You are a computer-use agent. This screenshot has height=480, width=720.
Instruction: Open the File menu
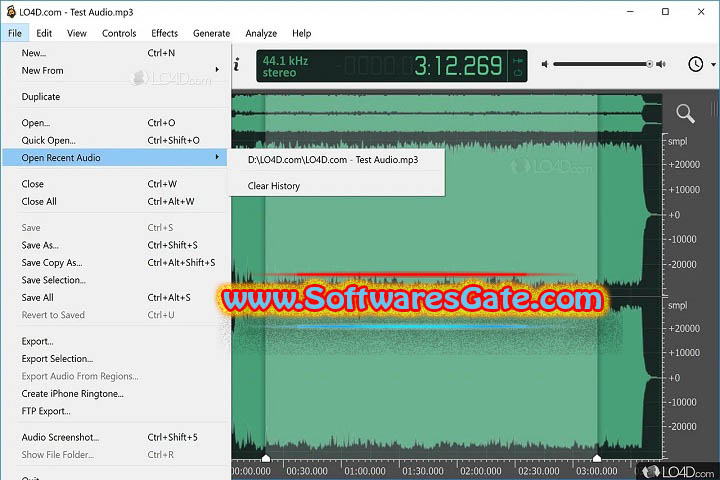tap(15, 33)
